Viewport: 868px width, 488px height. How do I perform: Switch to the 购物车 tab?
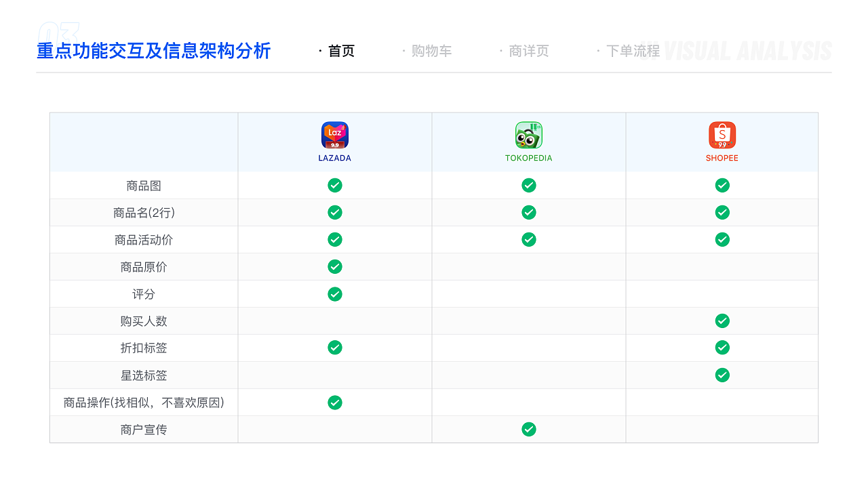[431, 51]
